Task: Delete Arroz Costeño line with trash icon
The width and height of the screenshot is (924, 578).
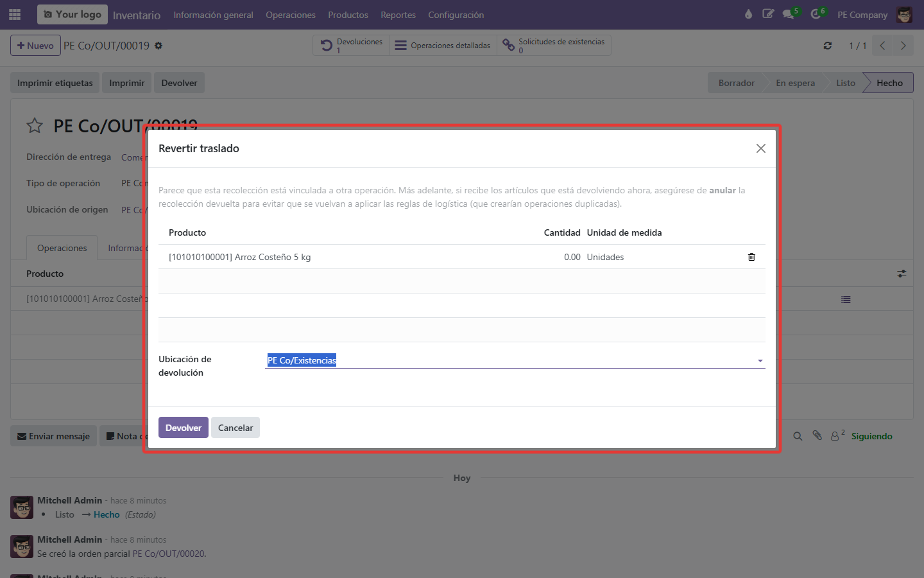Action: click(x=751, y=257)
